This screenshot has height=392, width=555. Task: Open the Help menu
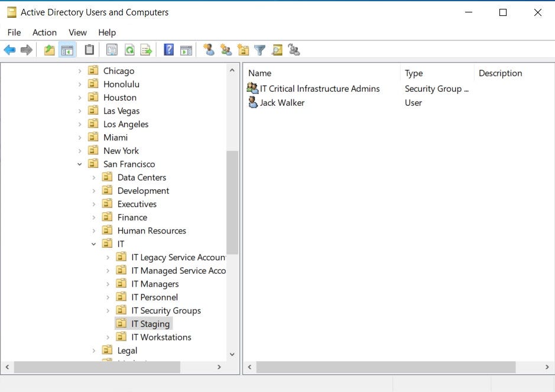coord(107,33)
